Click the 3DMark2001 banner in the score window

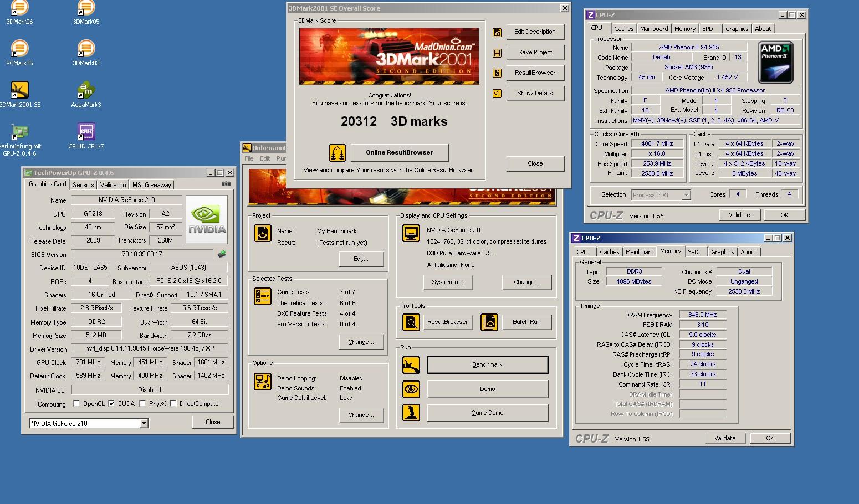389,56
